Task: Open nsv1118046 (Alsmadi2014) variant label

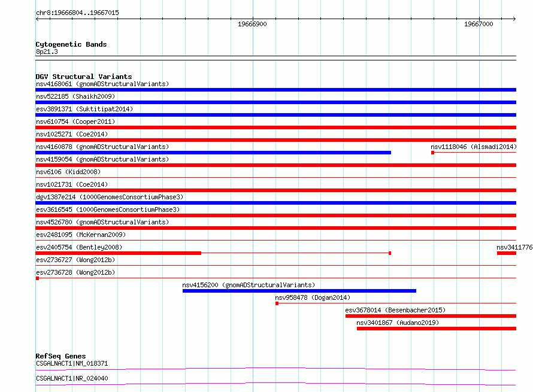Action: (x=474, y=147)
